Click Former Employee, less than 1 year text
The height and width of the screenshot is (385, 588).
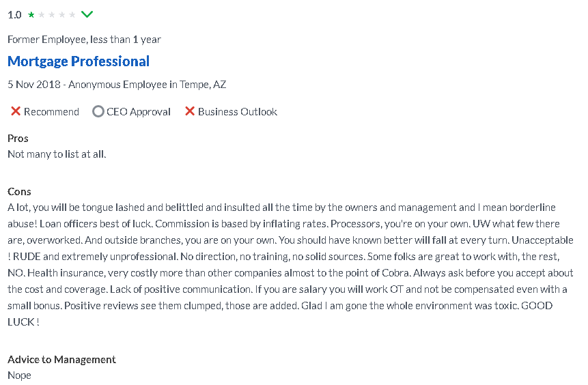pyautogui.click(x=85, y=40)
